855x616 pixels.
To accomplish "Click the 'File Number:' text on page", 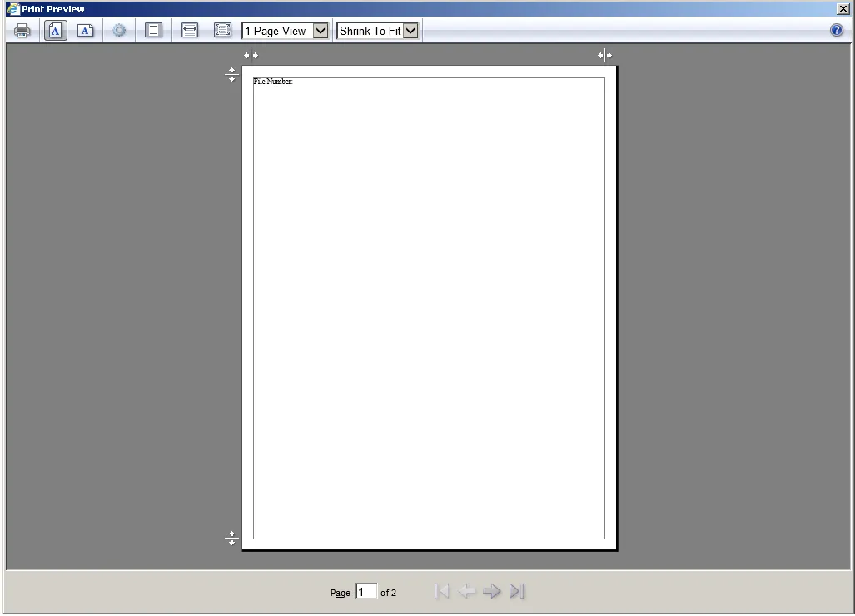I will click(273, 82).
